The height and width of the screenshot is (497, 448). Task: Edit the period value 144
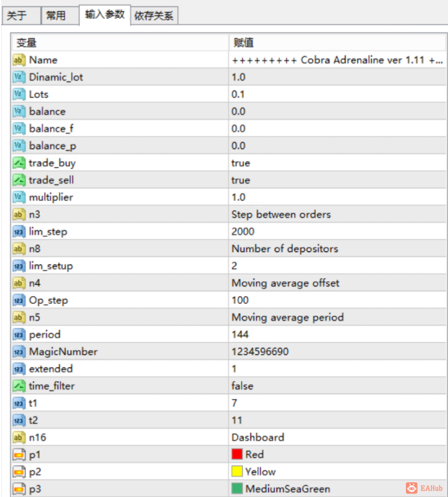click(337, 334)
